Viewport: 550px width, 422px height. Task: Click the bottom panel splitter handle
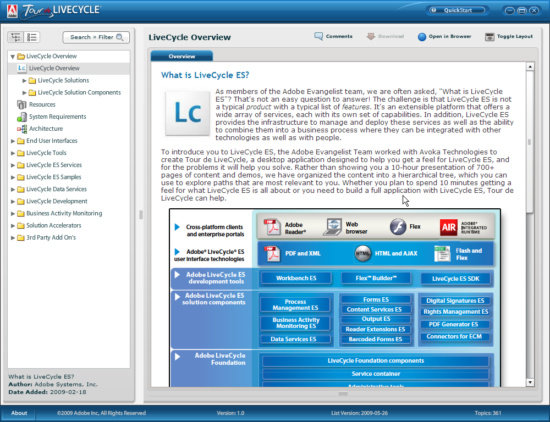pos(343,394)
